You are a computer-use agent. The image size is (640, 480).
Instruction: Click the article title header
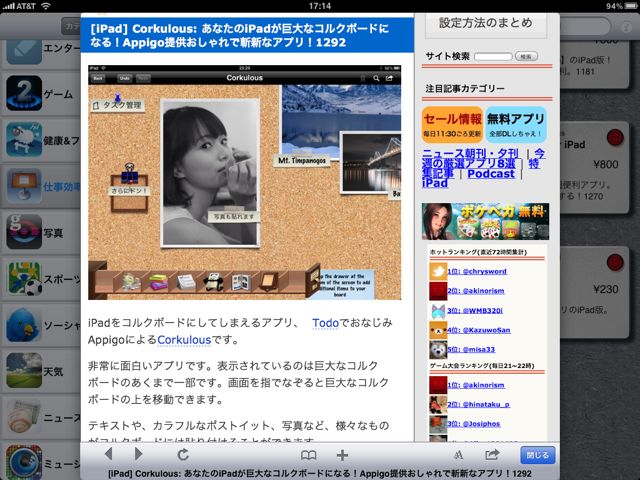pyautogui.click(x=247, y=35)
